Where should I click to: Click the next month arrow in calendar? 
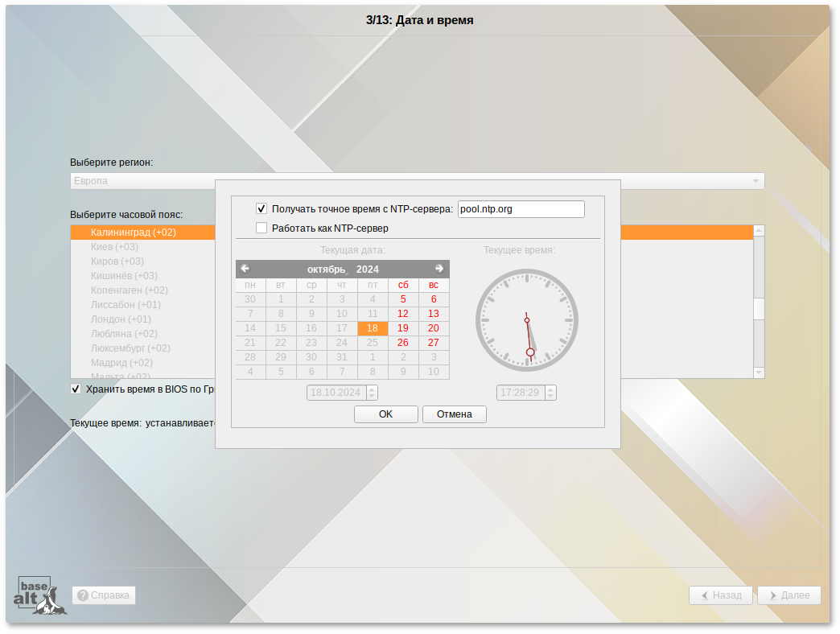pyautogui.click(x=439, y=269)
